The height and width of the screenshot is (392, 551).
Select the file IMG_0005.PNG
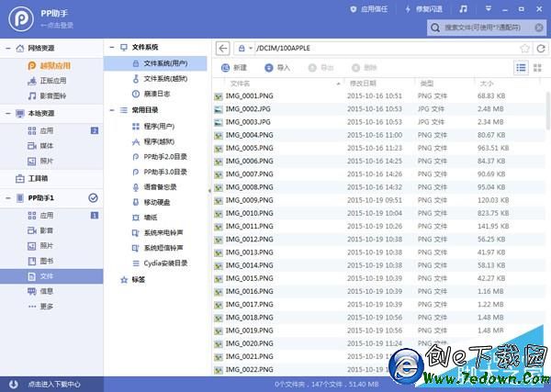coord(249,148)
